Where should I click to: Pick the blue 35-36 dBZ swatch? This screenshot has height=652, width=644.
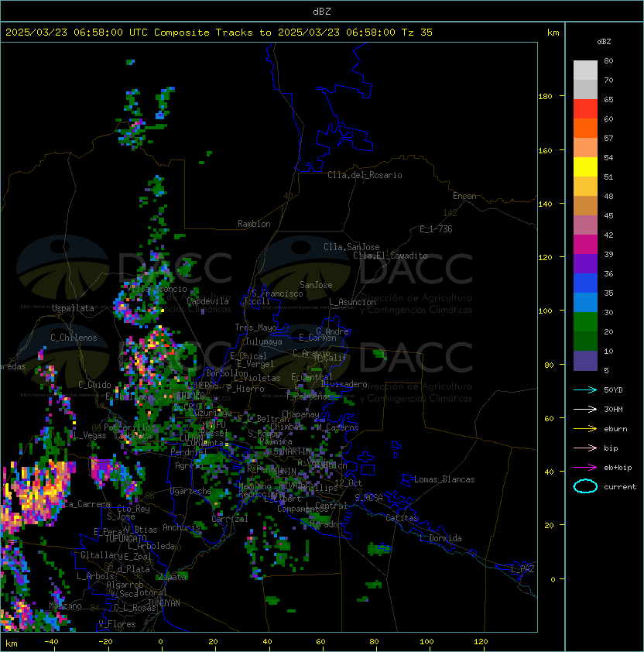(585, 283)
